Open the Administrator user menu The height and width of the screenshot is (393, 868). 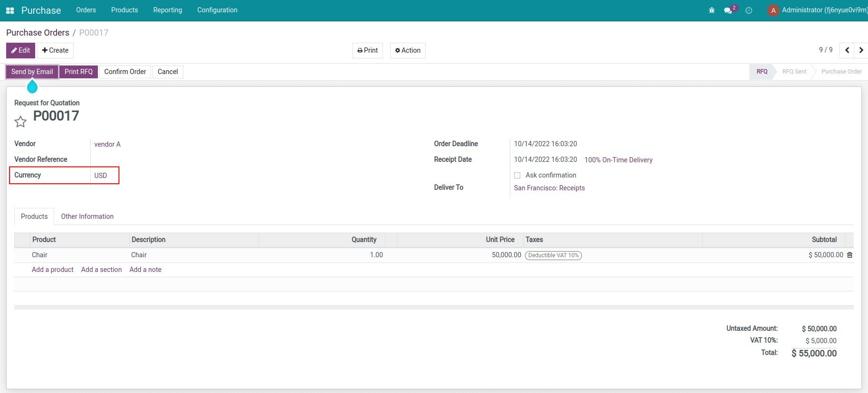click(x=818, y=10)
